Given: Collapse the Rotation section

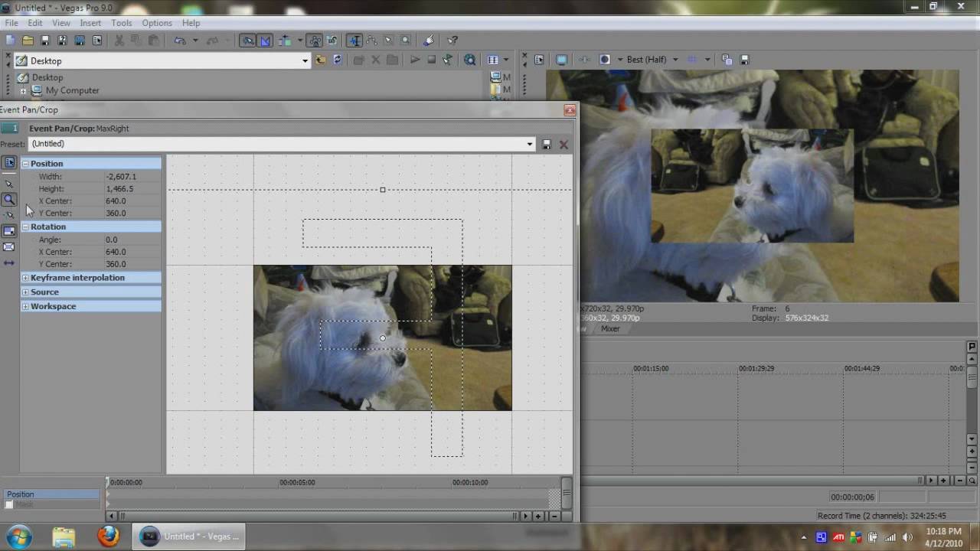Looking at the screenshot, I should pos(25,227).
